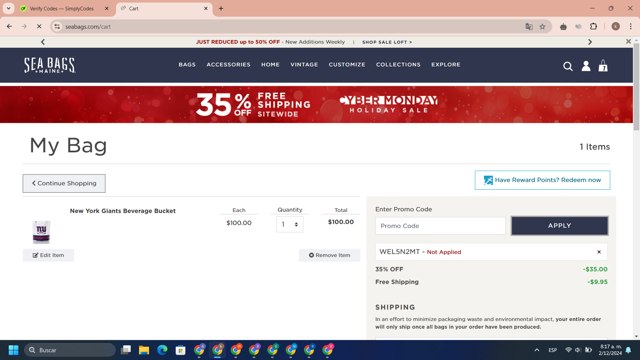Click Continue Shopping button
640x360 pixels.
tap(64, 183)
